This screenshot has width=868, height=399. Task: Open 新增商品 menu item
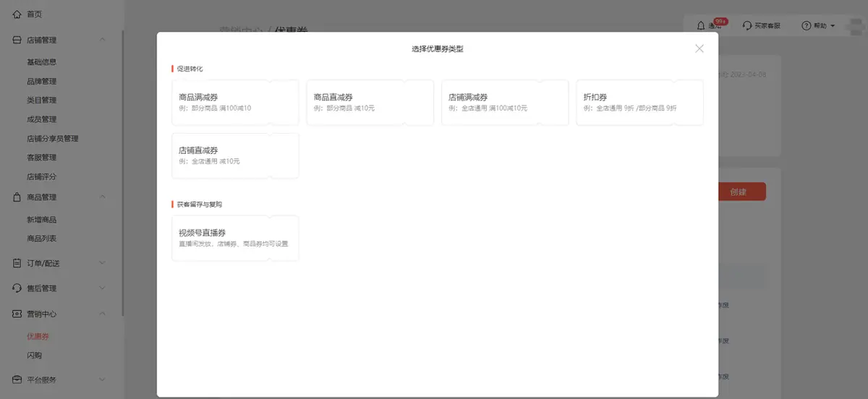coord(41,220)
